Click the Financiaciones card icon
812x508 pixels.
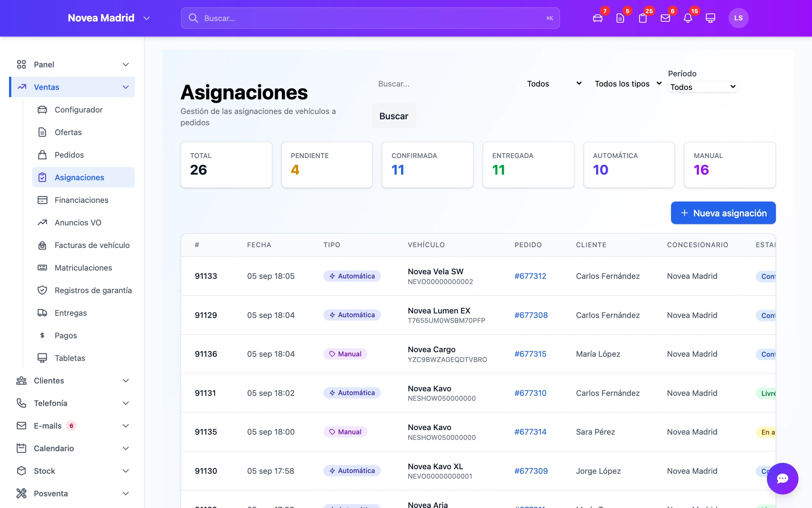point(42,200)
